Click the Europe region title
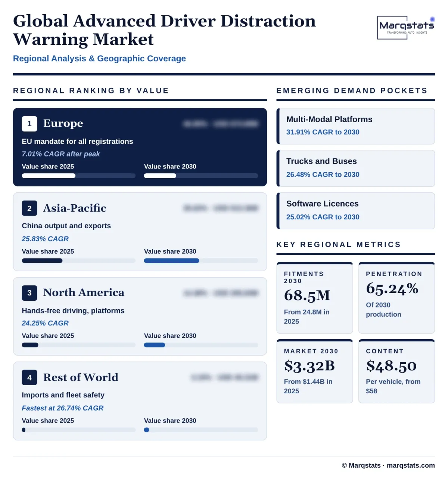The width and height of the screenshot is (448, 480). point(63,123)
